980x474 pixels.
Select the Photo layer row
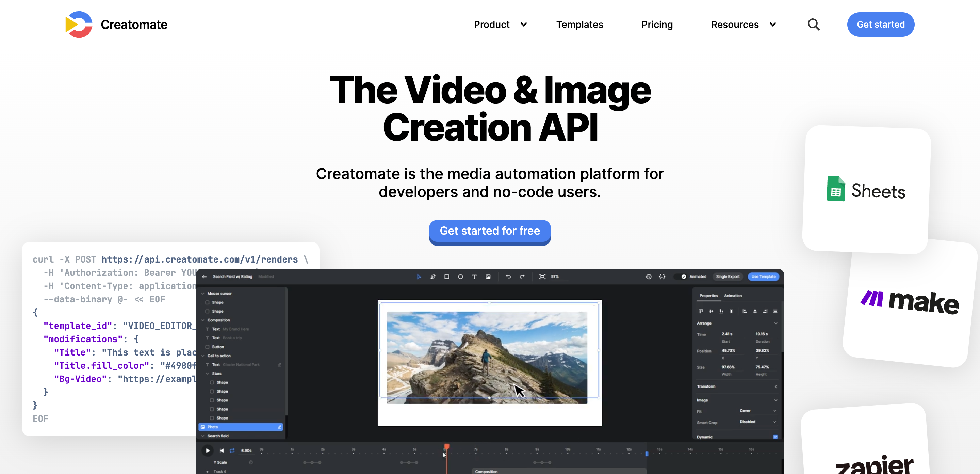tap(241, 427)
